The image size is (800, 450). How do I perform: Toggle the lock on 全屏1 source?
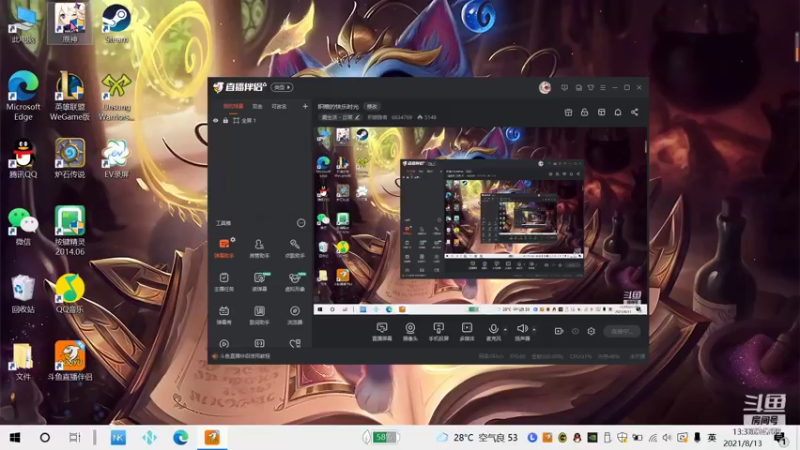226,120
